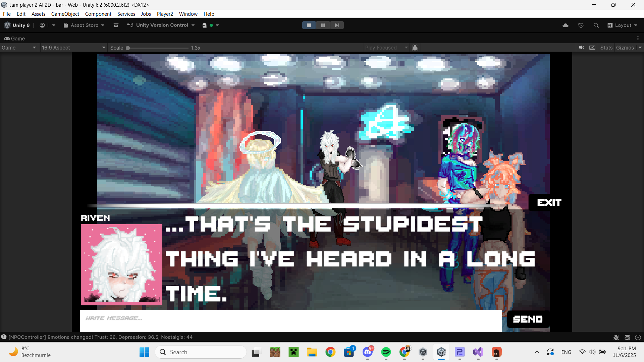Open the Undo History icon
Screen dimensions: 644x362
pos(581,25)
